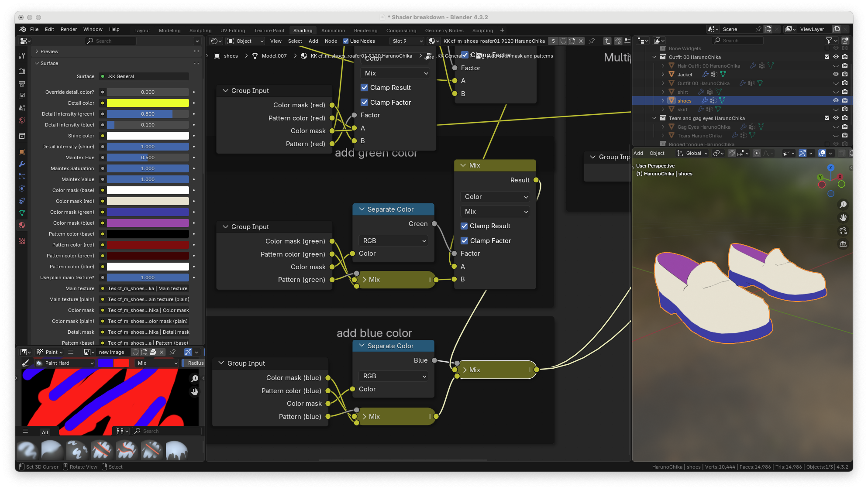Image resolution: width=868 pixels, height=490 pixels.
Task: Click the viewport zoom magnifier icon
Action: pyautogui.click(x=843, y=205)
